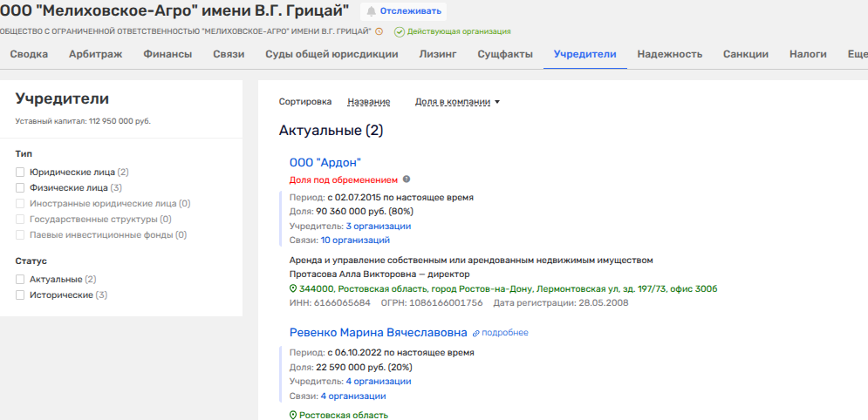
Task: Open the ООО "Ардон" founder link
Action: pyautogui.click(x=325, y=162)
